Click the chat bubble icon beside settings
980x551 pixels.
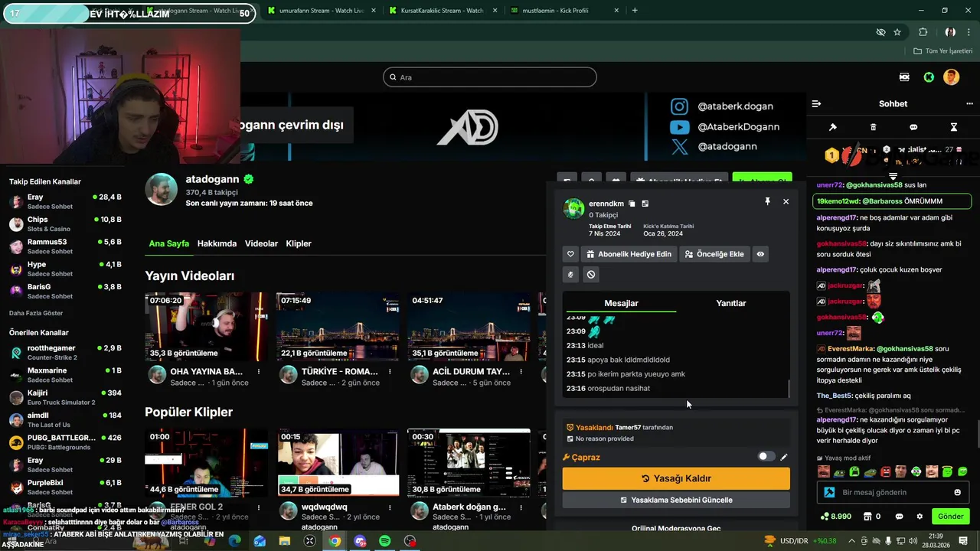tap(899, 517)
